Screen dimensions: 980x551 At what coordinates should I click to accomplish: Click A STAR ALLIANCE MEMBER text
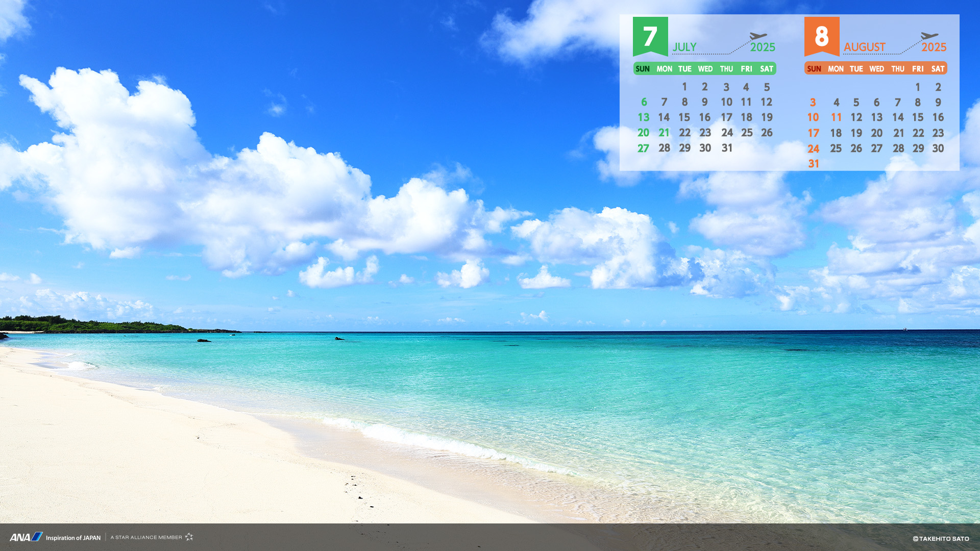coord(146,537)
